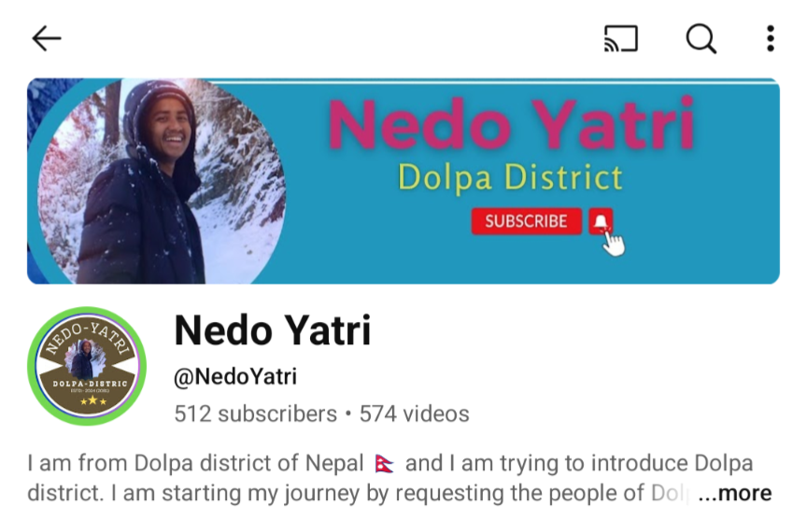This screenshot has height=532, width=807.
Task: Open the search magnifier icon
Action: tap(701, 38)
